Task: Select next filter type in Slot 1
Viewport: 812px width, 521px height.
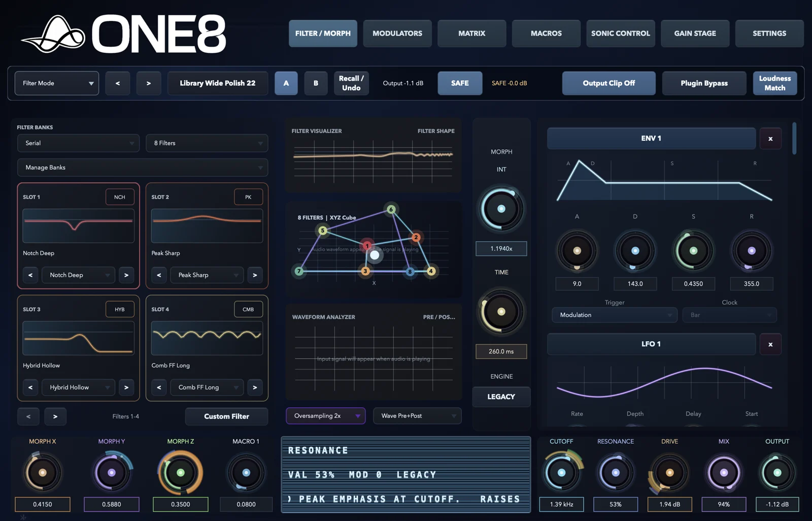Action: (126, 275)
